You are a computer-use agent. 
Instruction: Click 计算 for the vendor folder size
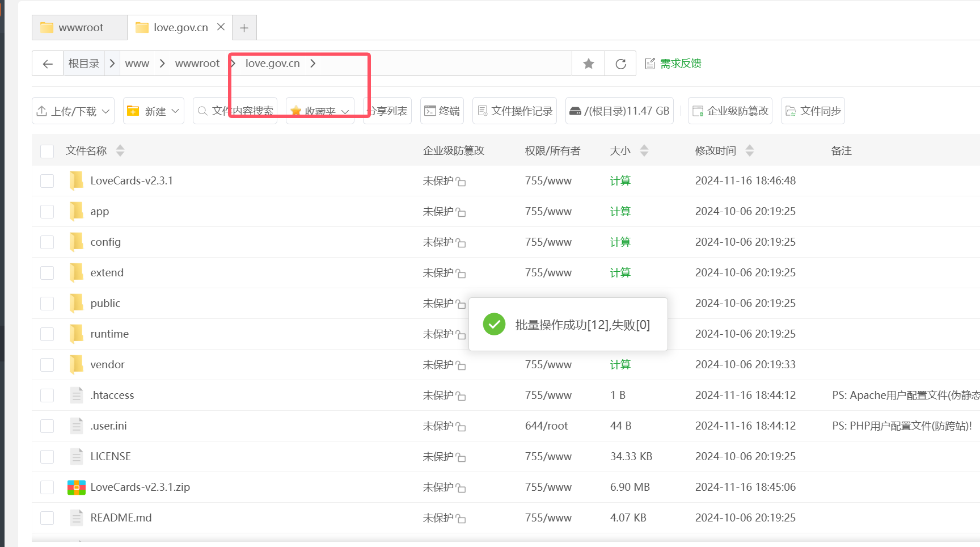coord(620,365)
